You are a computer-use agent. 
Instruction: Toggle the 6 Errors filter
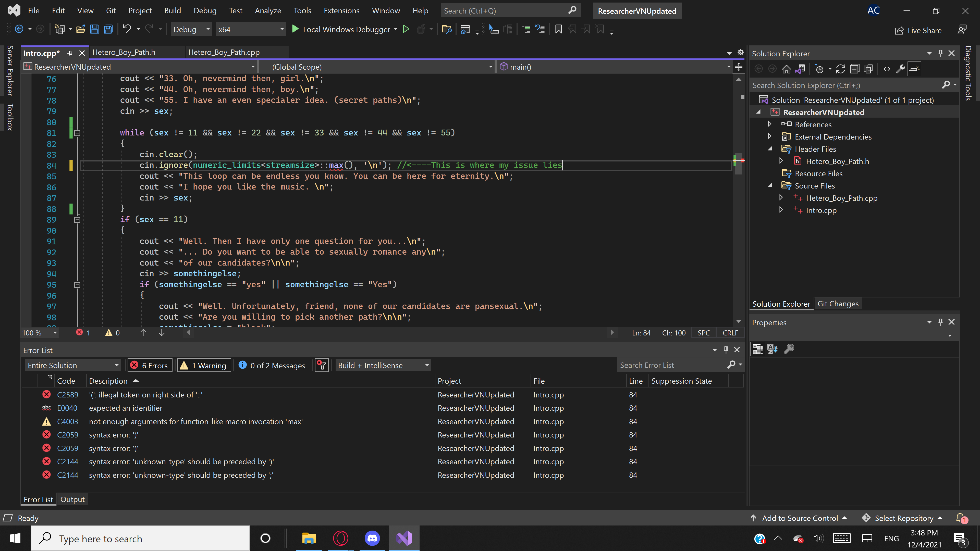150,366
